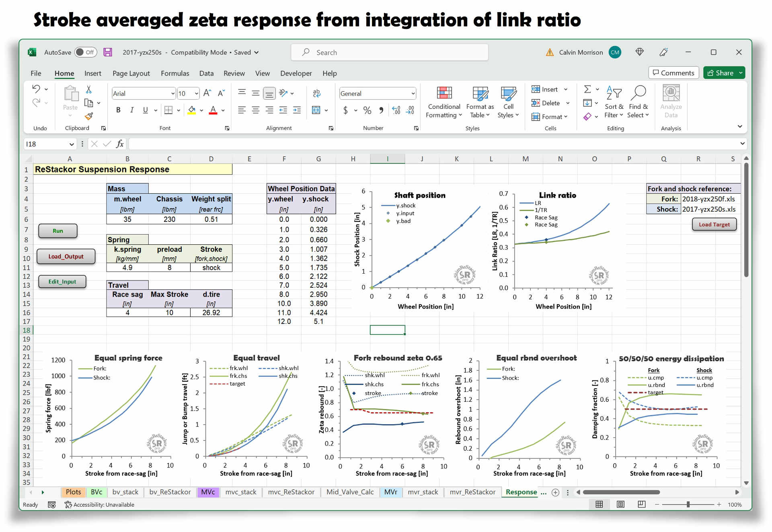Switch to the Mid_Valve_Calc sheet tab
The image size is (772, 532).
(x=350, y=492)
